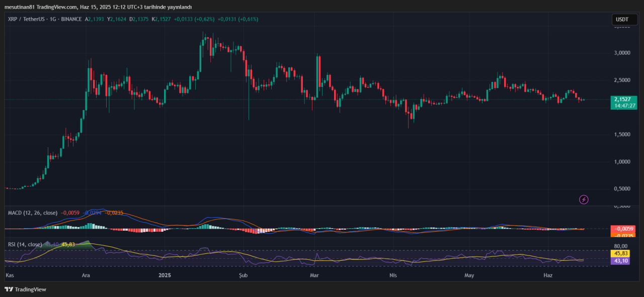Click the Kas month on time axis
Screen dimensions: 644x297
pyautogui.click(x=9, y=275)
